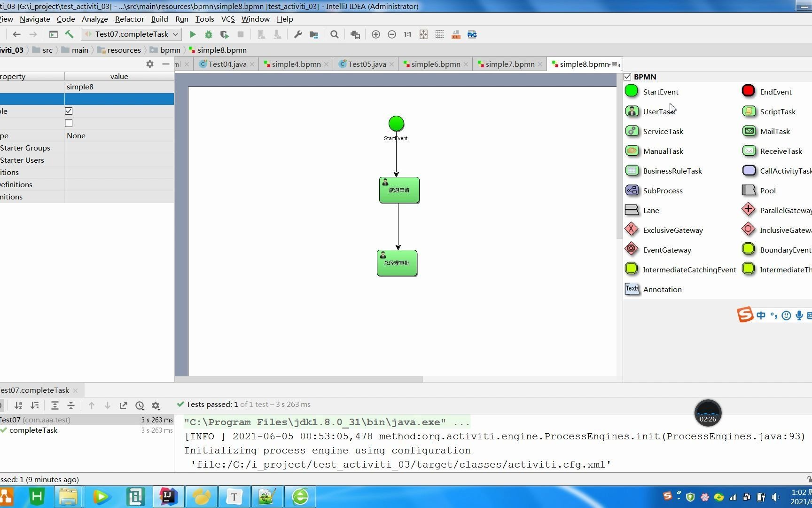
Task: Open project settings wrench icon
Action: (298, 34)
